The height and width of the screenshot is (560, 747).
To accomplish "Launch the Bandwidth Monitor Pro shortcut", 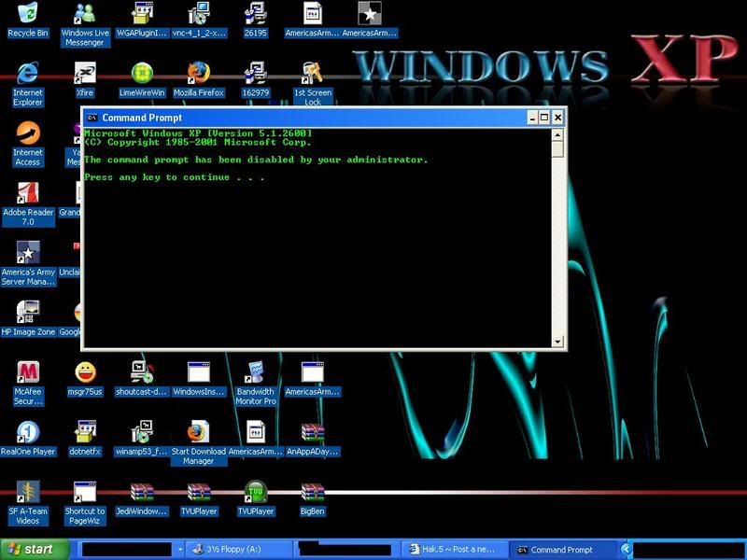I will 255,384.
